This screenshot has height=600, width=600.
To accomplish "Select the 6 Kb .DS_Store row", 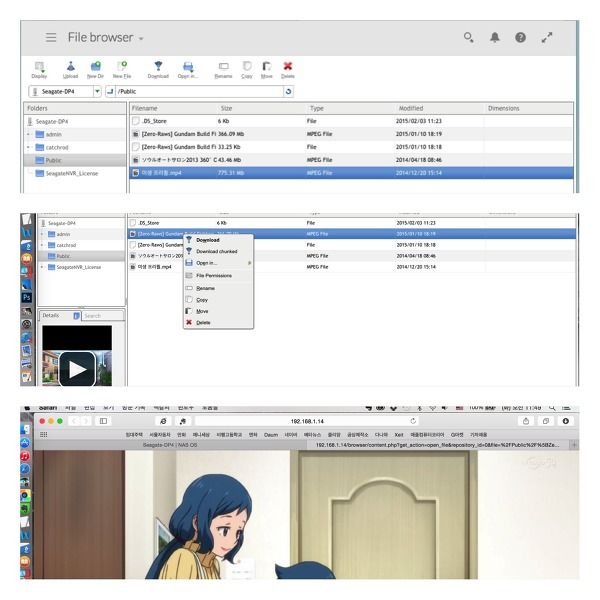I will point(351,121).
